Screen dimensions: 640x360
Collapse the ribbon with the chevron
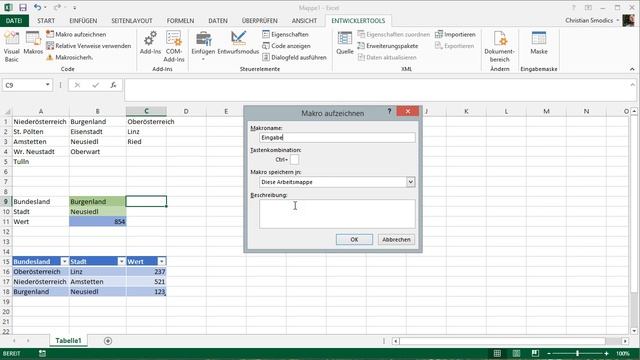coord(632,69)
